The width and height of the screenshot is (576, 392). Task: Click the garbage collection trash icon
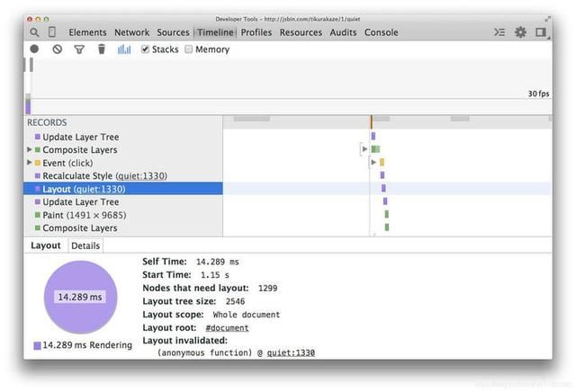tap(102, 49)
